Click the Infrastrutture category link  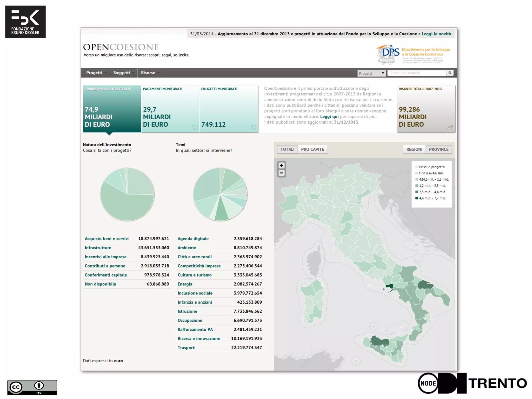pos(98,247)
